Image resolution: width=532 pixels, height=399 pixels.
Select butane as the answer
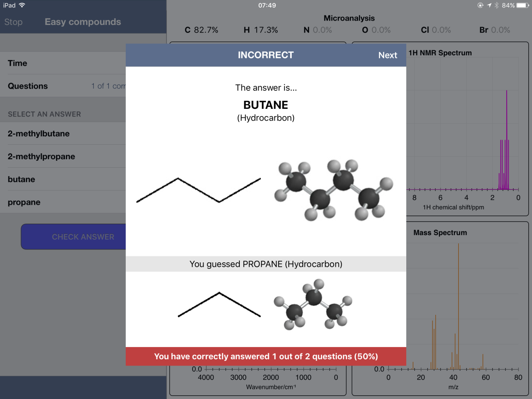21,180
